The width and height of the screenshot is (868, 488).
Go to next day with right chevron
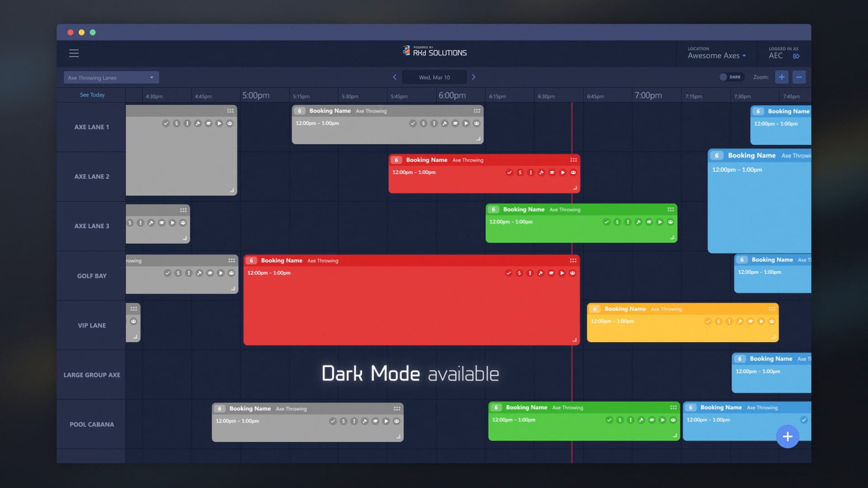(x=473, y=77)
